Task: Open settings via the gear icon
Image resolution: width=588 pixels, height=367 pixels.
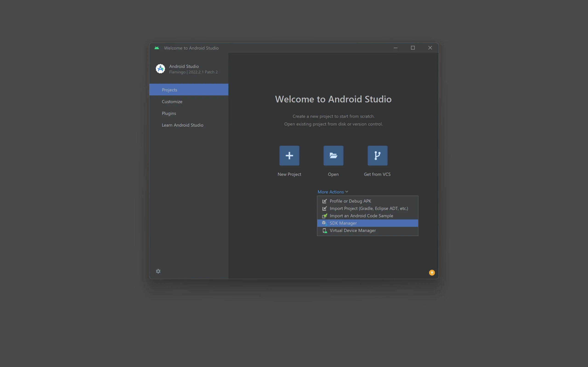Action: click(x=158, y=271)
